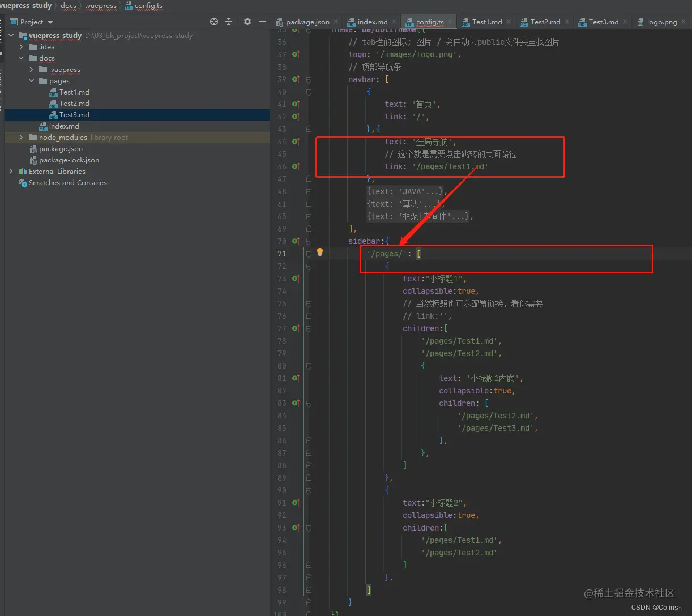Click the gutter override icon on line 73
Screen dimensions: 692x616
click(295, 279)
